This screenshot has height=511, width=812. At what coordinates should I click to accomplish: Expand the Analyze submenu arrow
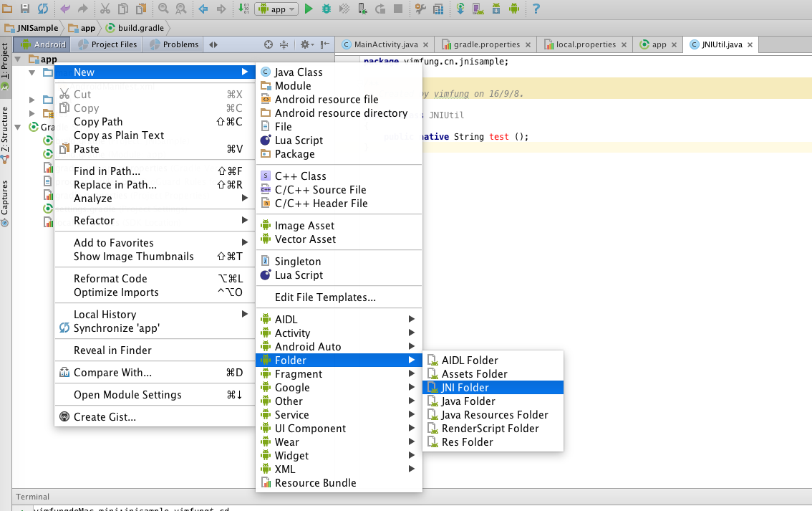pos(244,198)
